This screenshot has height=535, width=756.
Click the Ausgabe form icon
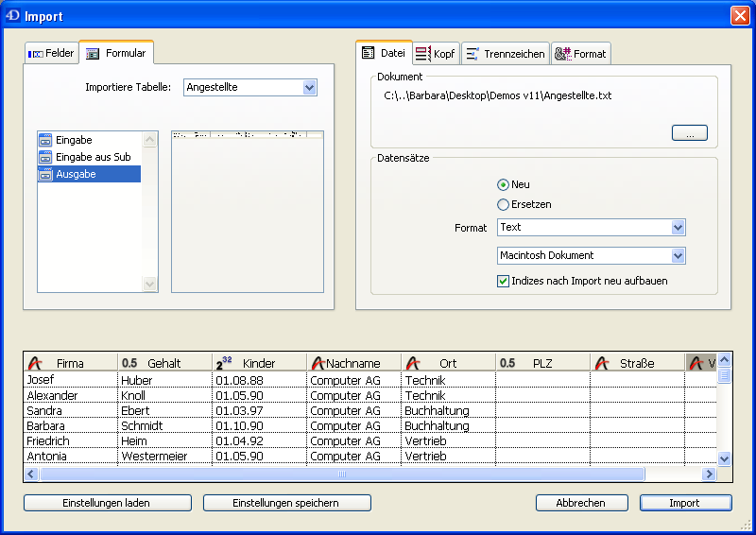coord(45,174)
